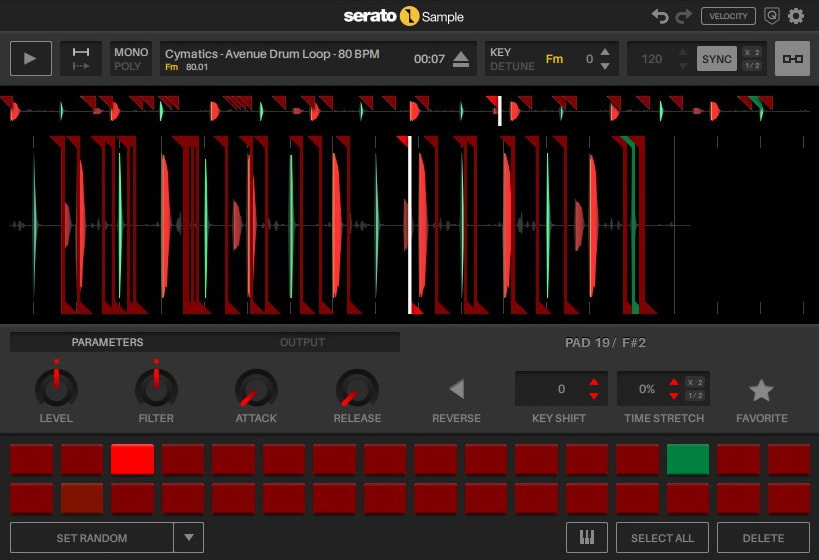This screenshot has width=819, height=560.
Task: Click the FILTER knob
Action: [x=156, y=388]
